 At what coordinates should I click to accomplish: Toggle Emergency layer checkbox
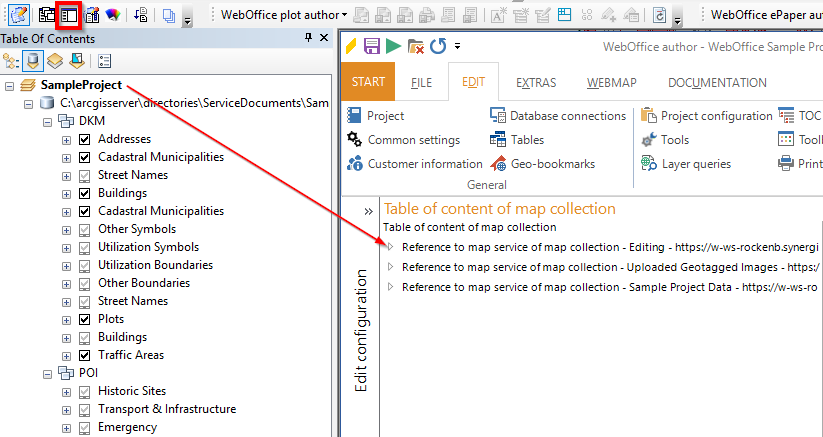pyautogui.click(x=85, y=428)
